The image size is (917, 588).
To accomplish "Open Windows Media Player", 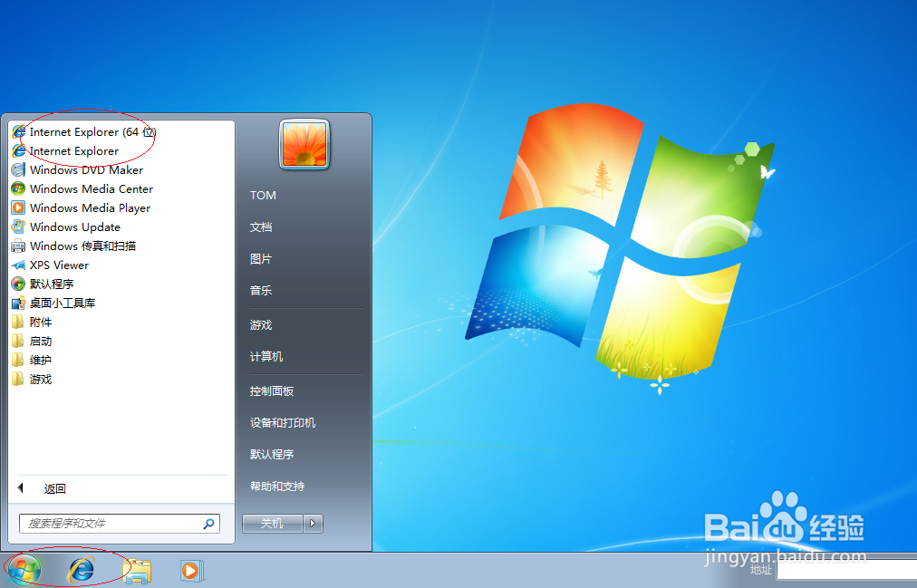I will pyautogui.click(x=88, y=207).
